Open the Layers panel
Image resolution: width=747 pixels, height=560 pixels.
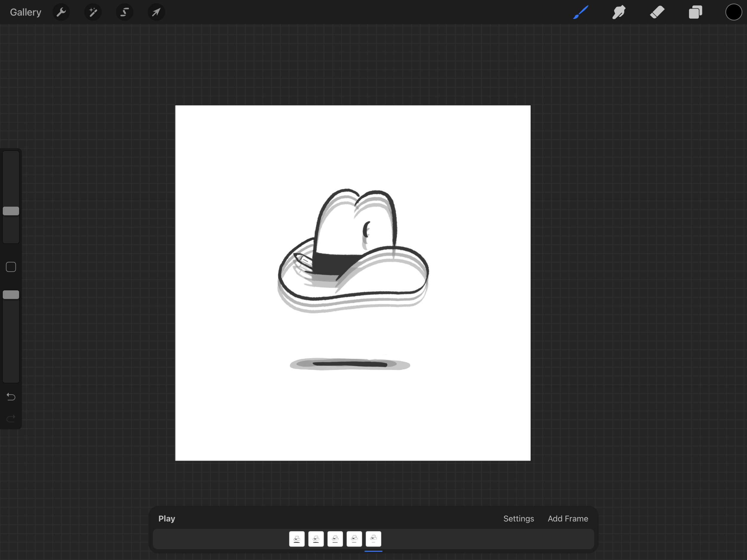[x=695, y=12]
